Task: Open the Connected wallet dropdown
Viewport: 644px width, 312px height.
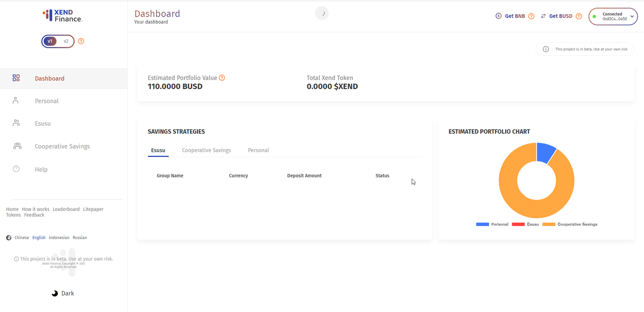Action: [613, 17]
